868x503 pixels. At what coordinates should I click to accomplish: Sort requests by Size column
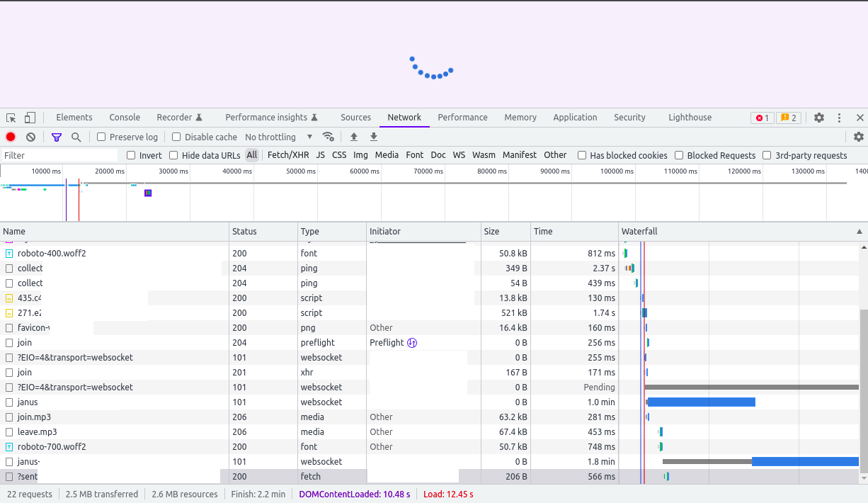tap(506, 232)
